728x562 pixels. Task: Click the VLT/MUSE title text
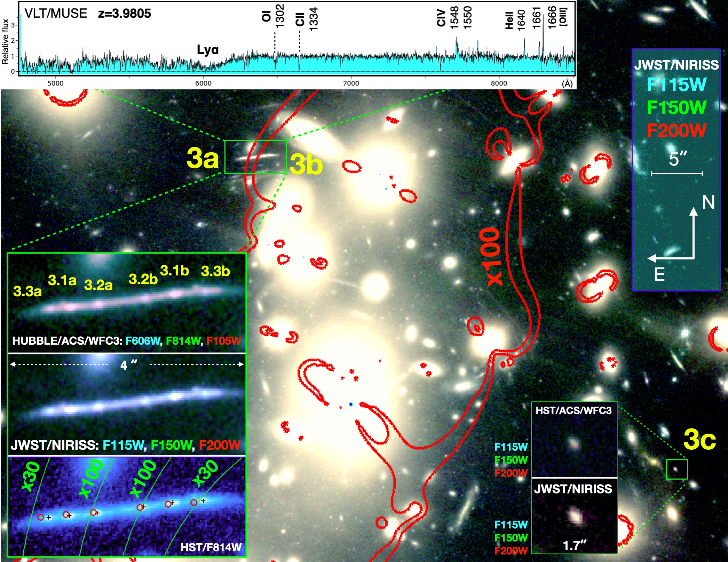click(x=56, y=14)
